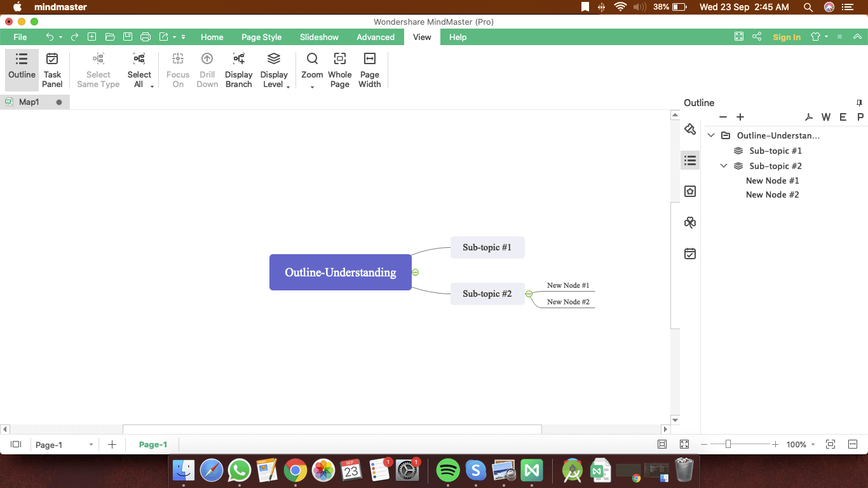Open the format paint sidebar icon
Image resolution: width=868 pixels, height=488 pixels.
[690, 129]
